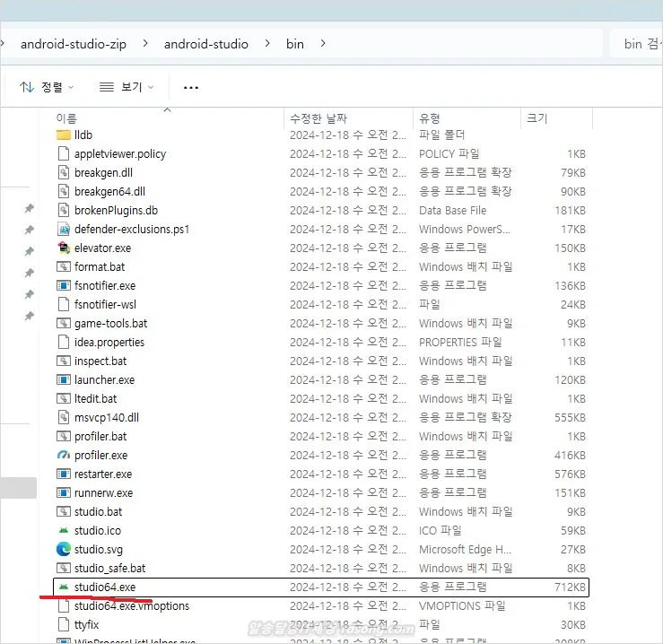
Task: Expand the chevron after bin in path
Action: click(323, 43)
